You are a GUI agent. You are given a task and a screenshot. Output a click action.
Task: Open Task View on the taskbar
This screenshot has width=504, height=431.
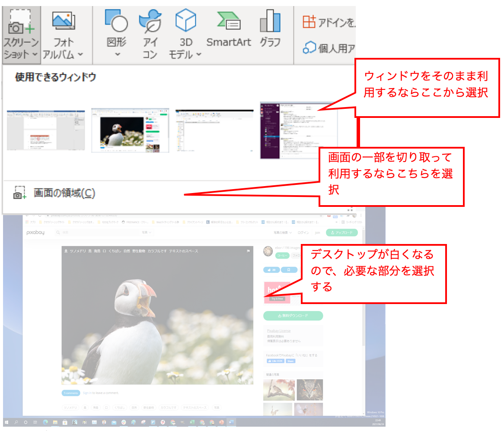click(35, 422)
